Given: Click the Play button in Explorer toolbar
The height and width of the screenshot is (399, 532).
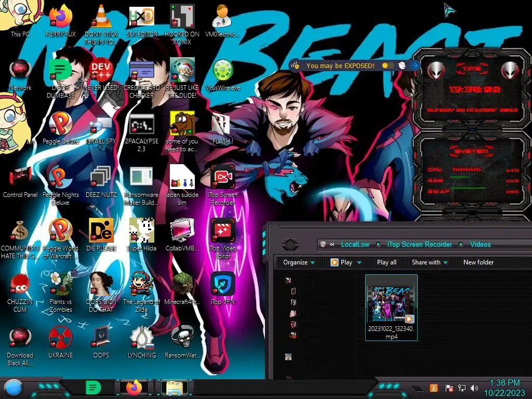Looking at the screenshot, I should [342, 262].
